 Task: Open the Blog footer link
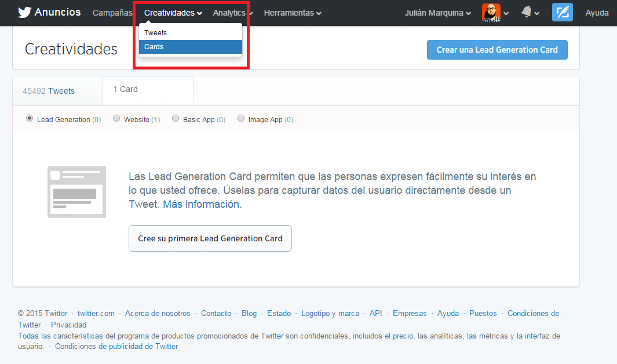click(249, 313)
